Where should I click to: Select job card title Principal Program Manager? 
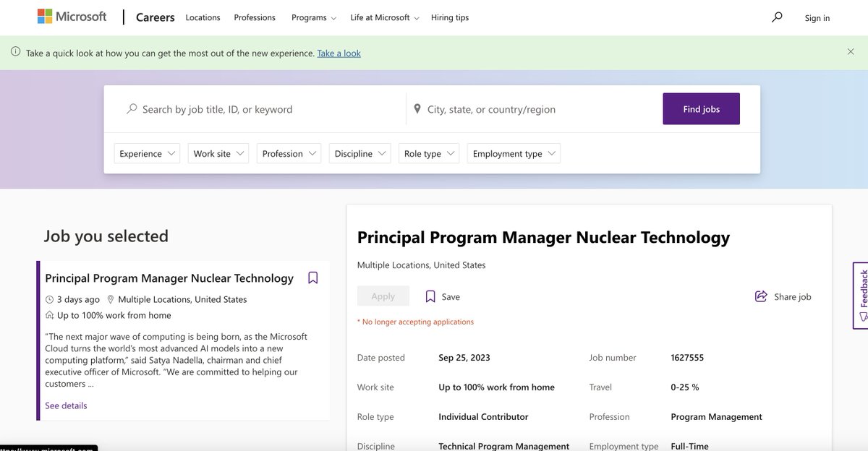[x=169, y=278]
